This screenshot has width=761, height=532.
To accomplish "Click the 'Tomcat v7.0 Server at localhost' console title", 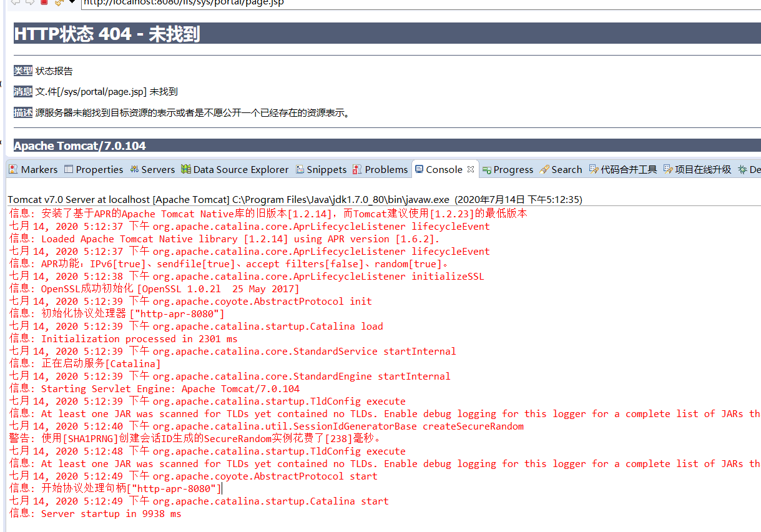I will (x=295, y=200).
